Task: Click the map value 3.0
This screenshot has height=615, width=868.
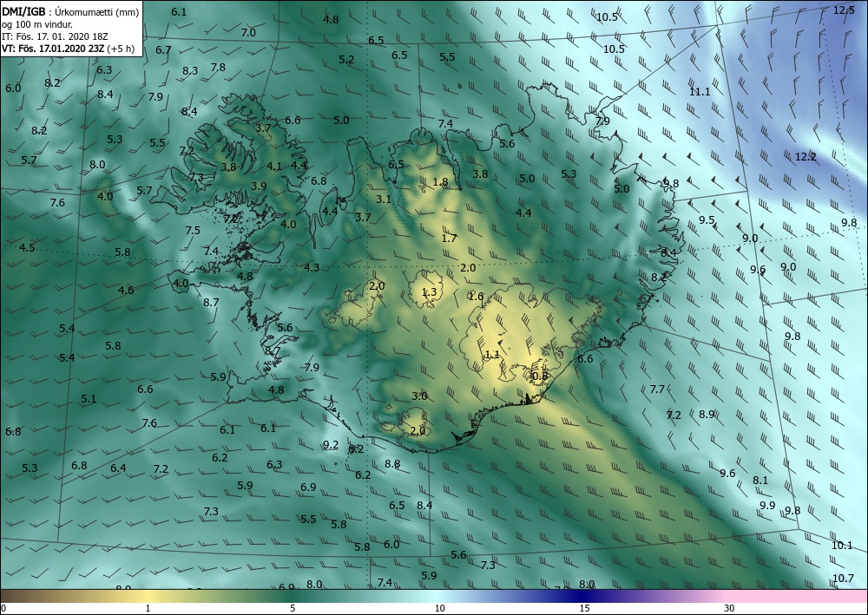Action: 419,396
